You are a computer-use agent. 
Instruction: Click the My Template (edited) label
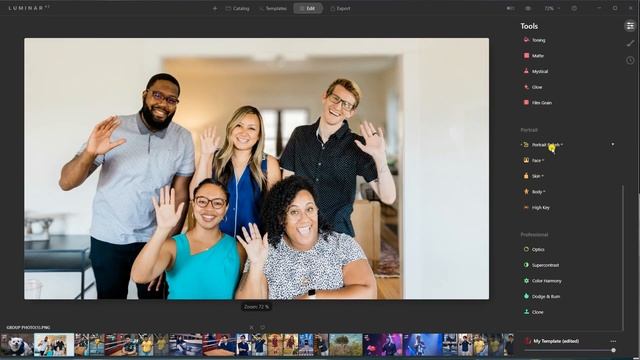tap(556, 341)
